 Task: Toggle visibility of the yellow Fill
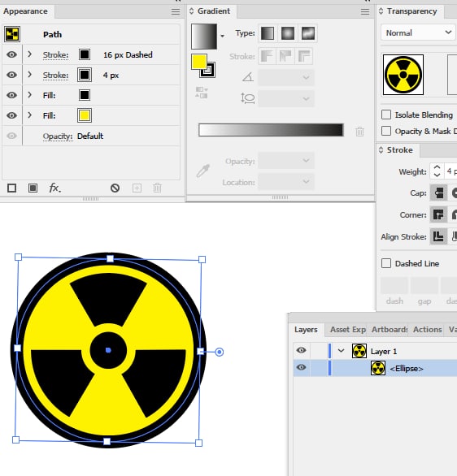coord(12,115)
